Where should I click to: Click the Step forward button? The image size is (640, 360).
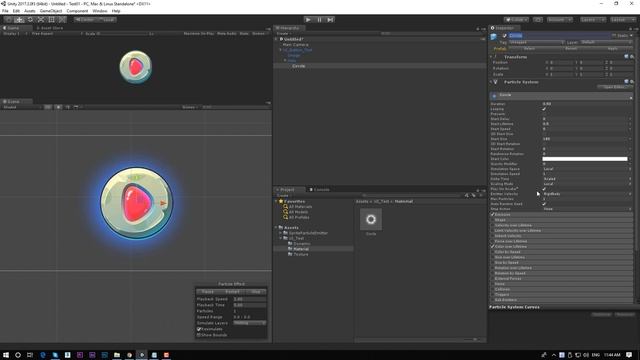pos(330,20)
